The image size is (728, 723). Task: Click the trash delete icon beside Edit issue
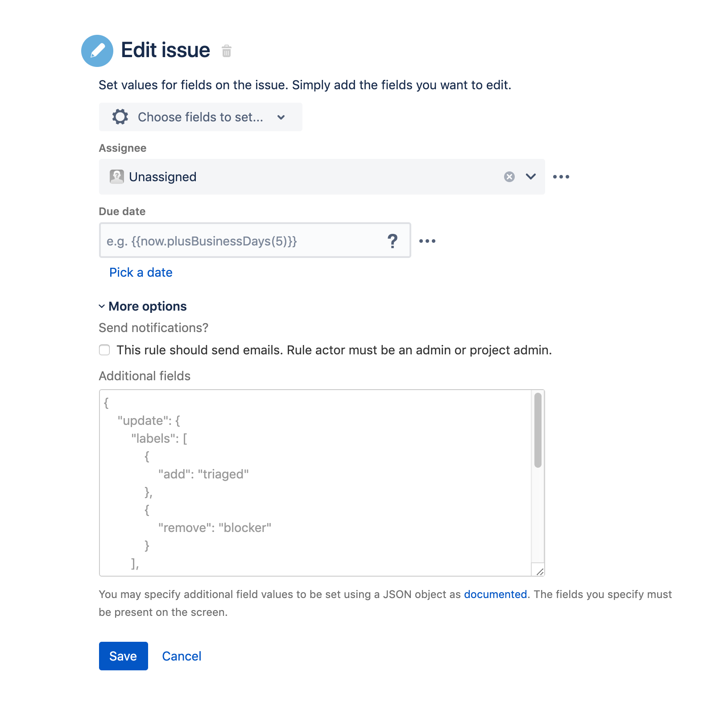(227, 51)
